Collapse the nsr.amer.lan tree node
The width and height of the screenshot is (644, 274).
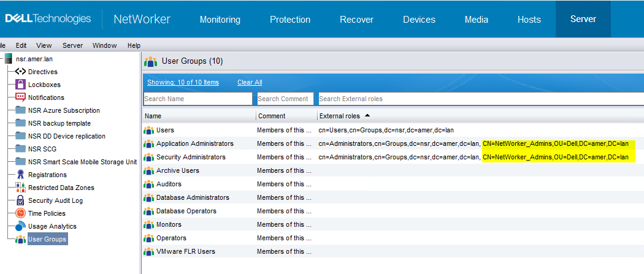click(x=1, y=59)
